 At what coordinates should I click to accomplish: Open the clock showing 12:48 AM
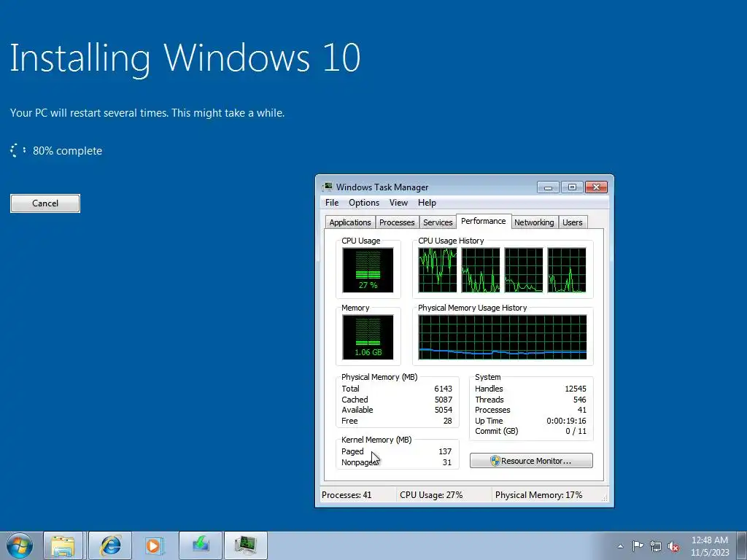pyautogui.click(x=709, y=545)
